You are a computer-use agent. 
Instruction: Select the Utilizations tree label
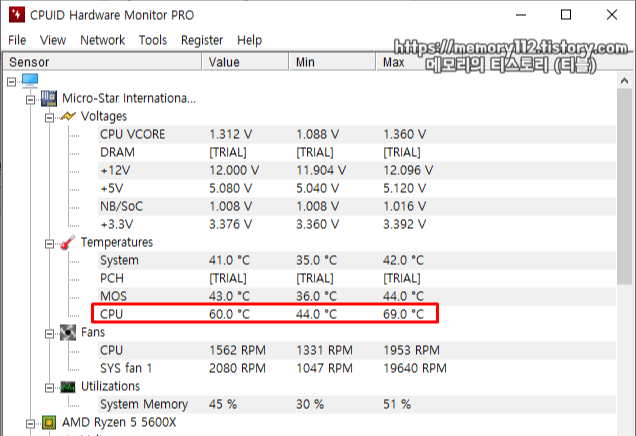(x=110, y=387)
